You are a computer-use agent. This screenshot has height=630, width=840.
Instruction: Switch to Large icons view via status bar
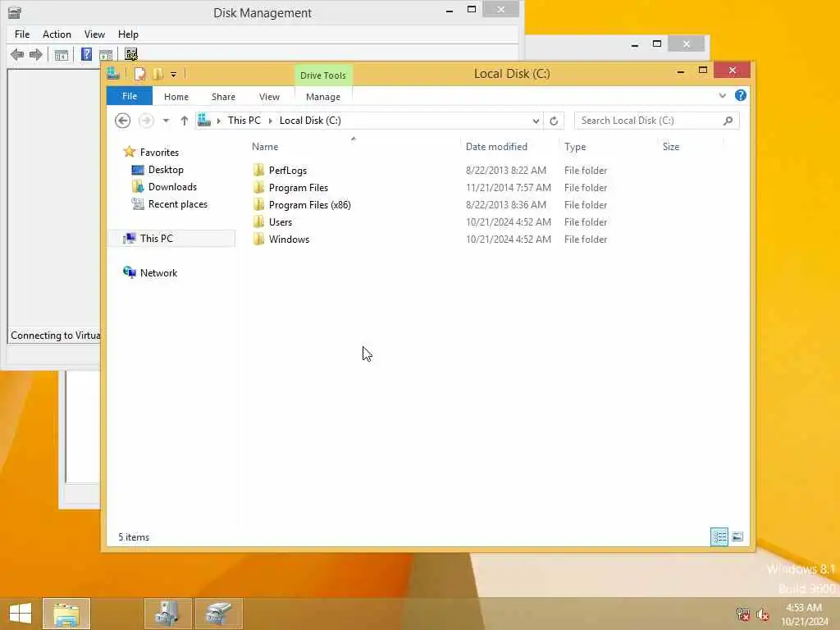[x=737, y=536]
